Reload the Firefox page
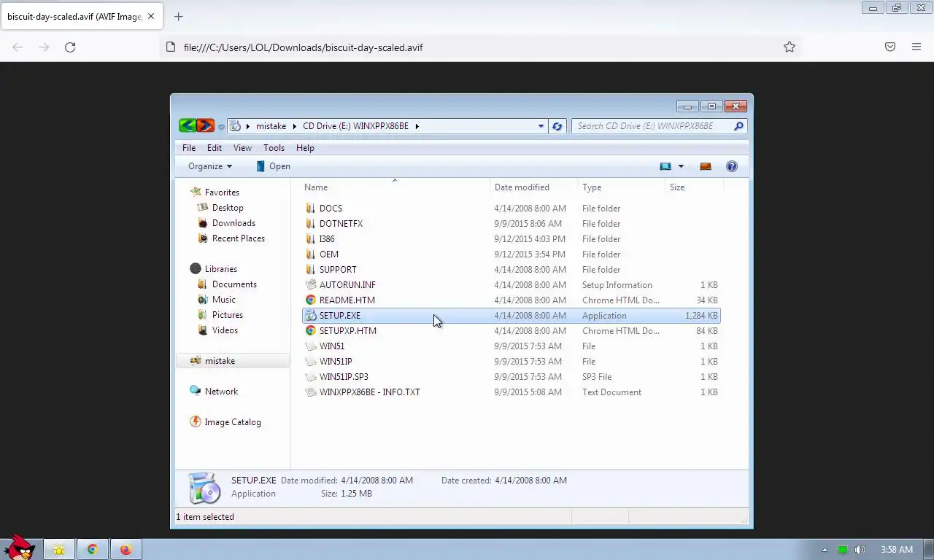934x560 pixels. pyautogui.click(x=70, y=47)
